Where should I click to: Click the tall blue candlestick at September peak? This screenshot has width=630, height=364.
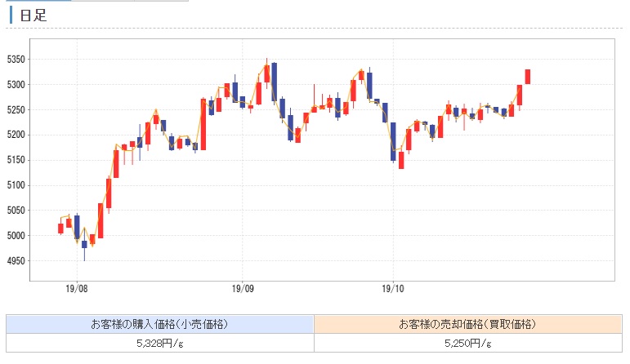pyautogui.click(x=275, y=82)
